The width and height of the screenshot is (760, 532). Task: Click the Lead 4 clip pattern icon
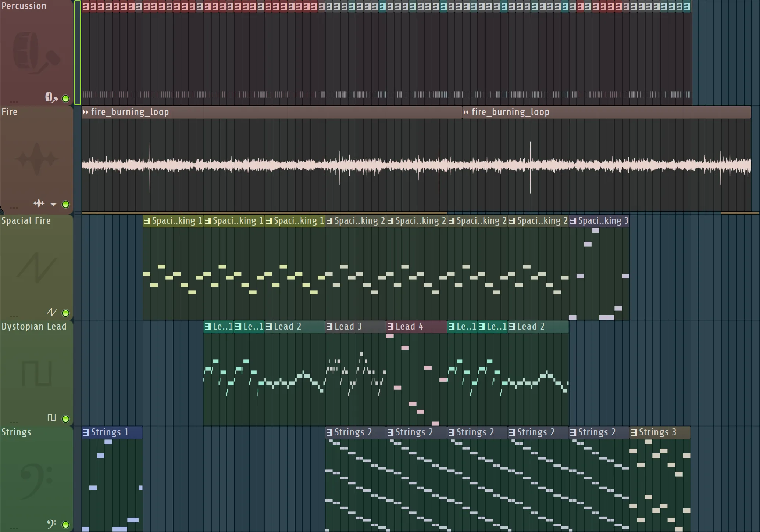pos(390,327)
